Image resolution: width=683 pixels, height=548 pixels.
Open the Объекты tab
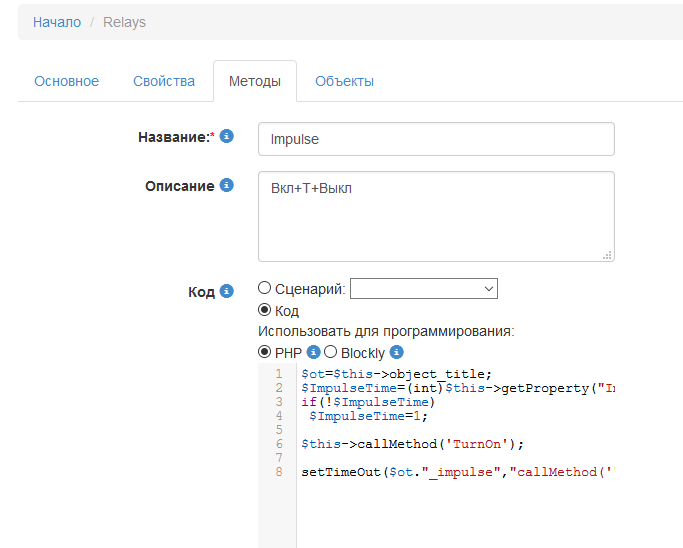coord(344,81)
